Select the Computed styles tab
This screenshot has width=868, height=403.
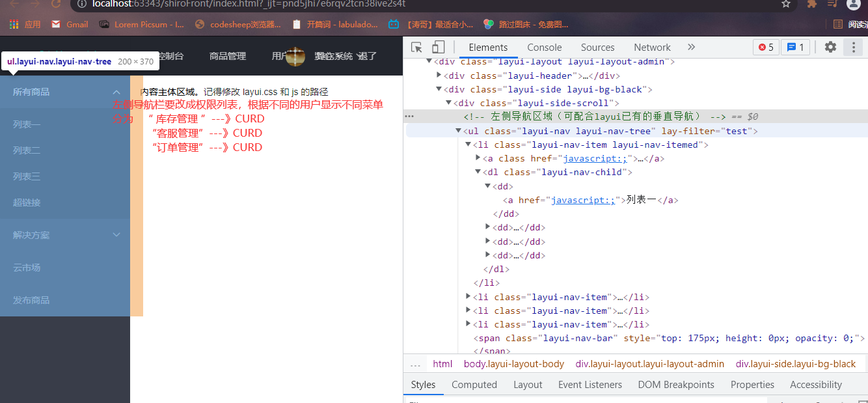tap(474, 385)
